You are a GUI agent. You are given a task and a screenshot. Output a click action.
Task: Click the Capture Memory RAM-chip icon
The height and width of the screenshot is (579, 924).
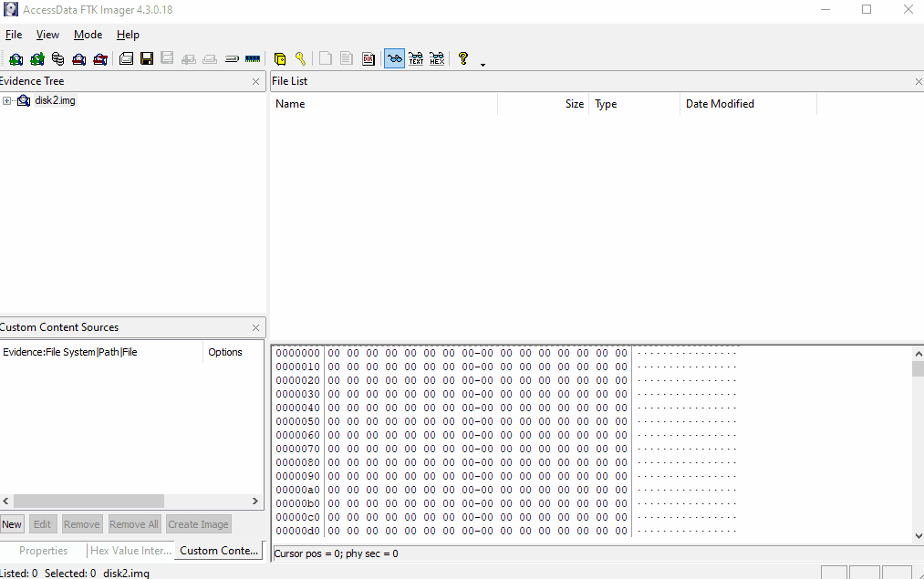pyautogui.click(x=253, y=59)
